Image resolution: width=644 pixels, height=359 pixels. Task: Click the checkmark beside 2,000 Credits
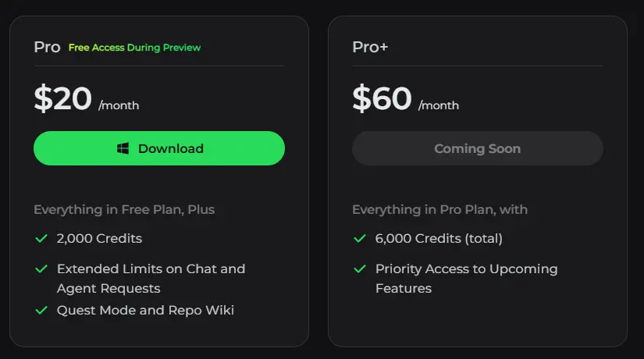(41, 238)
